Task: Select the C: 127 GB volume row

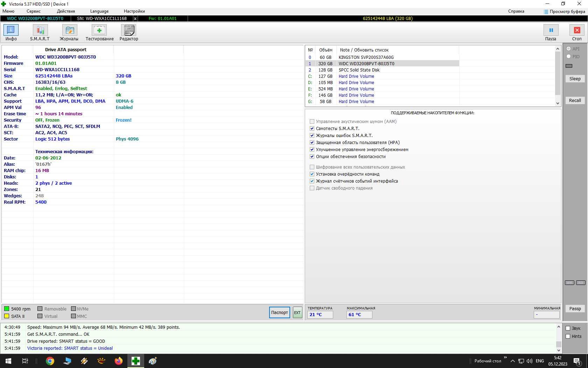Action: (x=382, y=76)
